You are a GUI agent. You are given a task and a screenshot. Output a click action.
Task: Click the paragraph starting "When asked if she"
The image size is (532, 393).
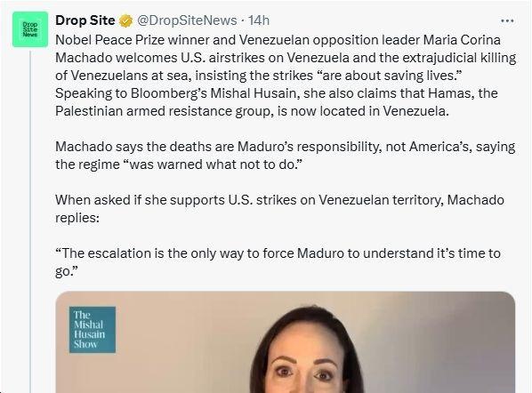279,209
